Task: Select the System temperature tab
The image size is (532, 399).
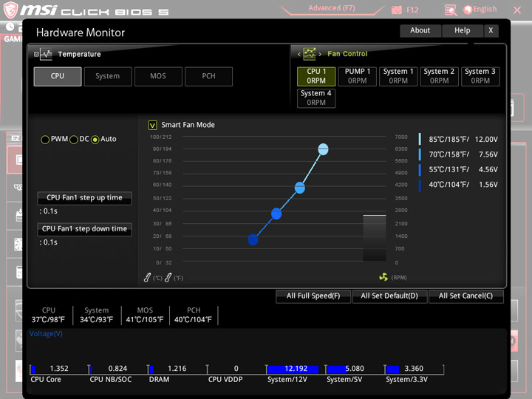Action: [108, 76]
